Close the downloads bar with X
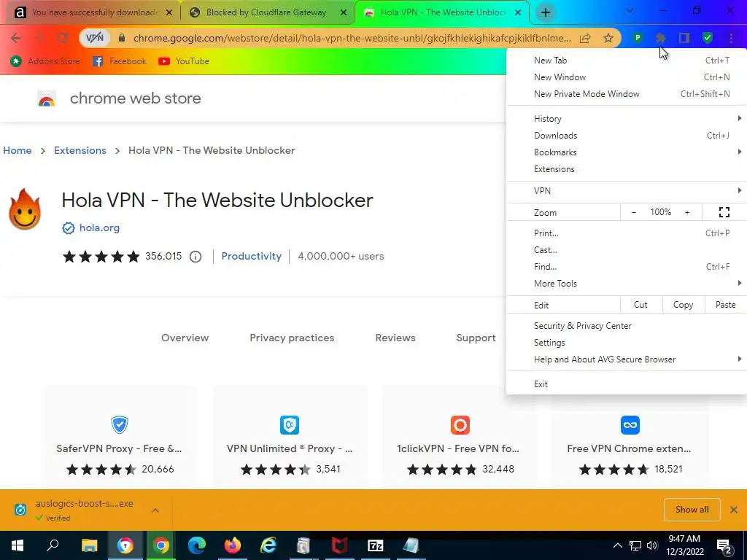 coord(734,510)
